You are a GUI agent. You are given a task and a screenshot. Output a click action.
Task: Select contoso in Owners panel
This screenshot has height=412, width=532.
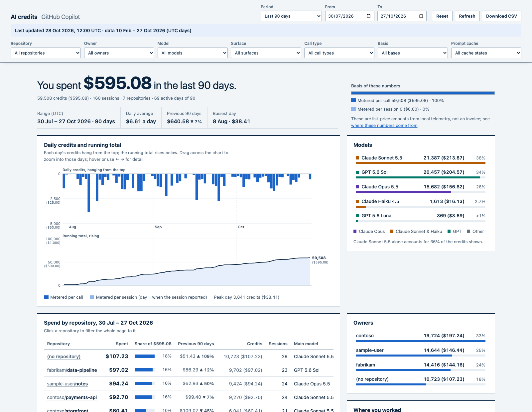tap(421, 337)
